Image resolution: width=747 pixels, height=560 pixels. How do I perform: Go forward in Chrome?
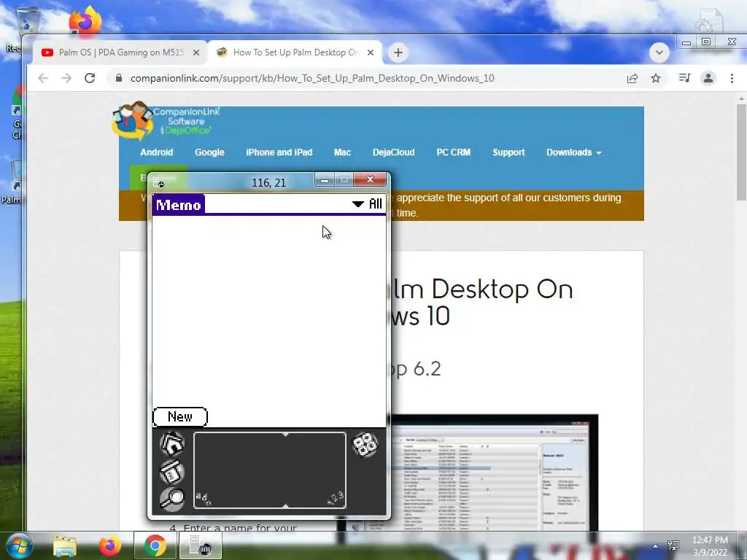point(66,78)
